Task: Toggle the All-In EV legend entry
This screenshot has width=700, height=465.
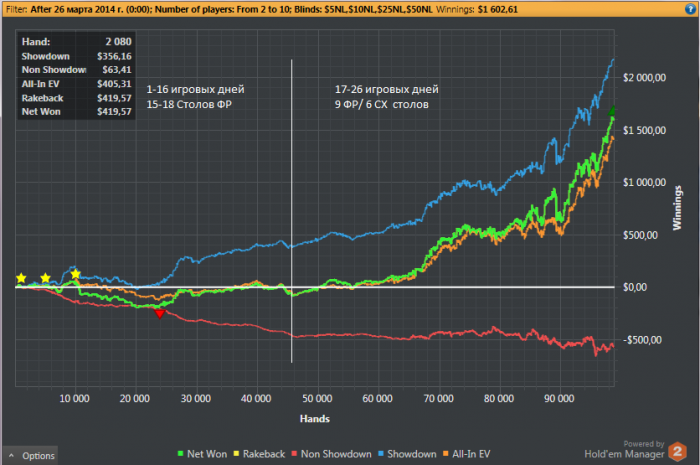Action: tap(467, 454)
